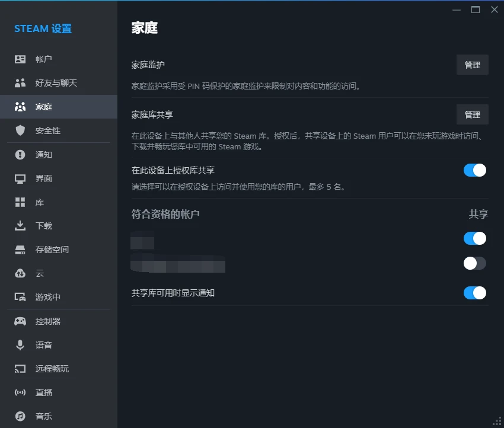Open the 下载 settings section
The width and height of the screenshot is (504, 428).
[59, 226]
